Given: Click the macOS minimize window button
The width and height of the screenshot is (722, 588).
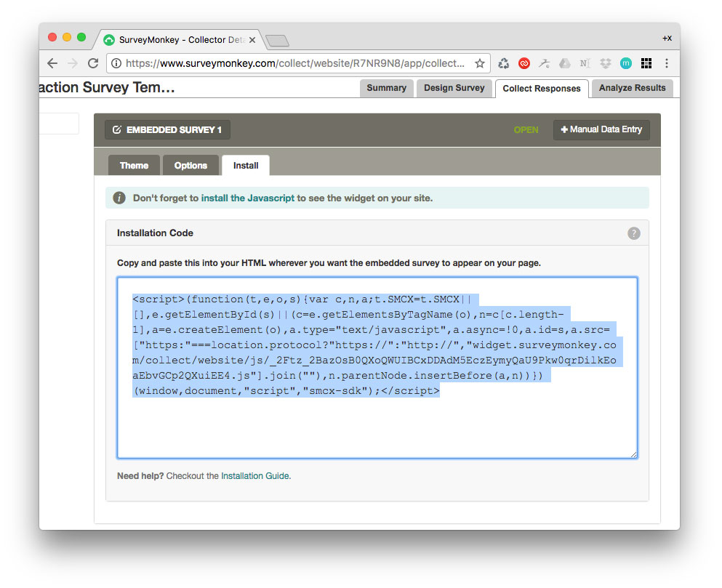Looking at the screenshot, I should [67, 37].
